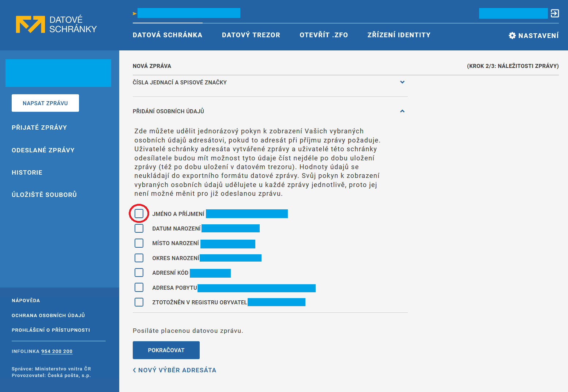Open Úložiště souborů in sidebar
Screen dimensions: 568x392
(44, 195)
